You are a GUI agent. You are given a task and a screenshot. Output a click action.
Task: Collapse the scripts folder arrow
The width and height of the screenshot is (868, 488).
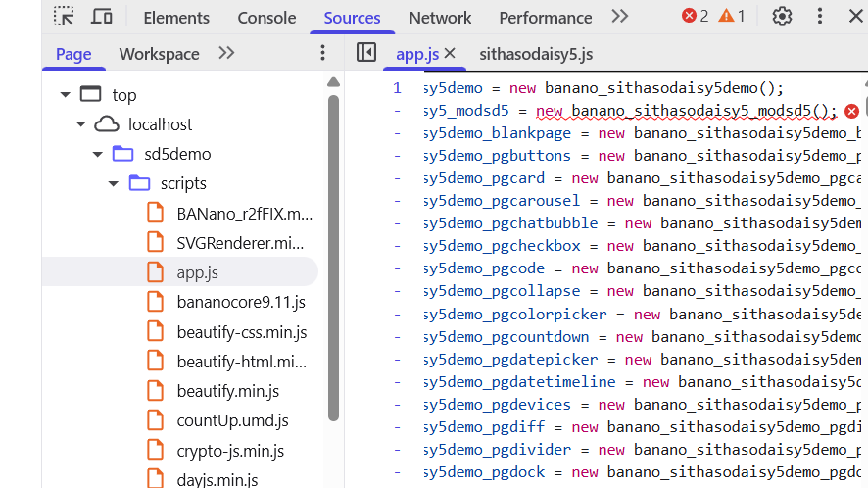click(x=115, y=183)
